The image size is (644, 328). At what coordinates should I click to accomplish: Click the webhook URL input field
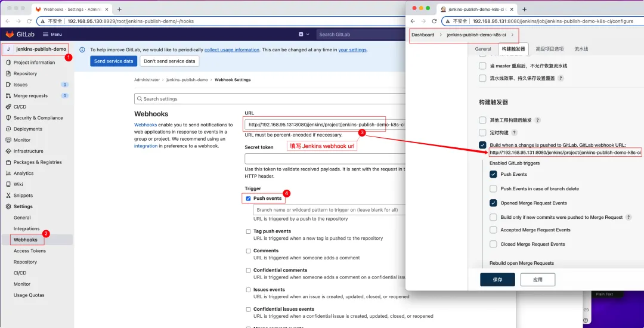[324, 125]
